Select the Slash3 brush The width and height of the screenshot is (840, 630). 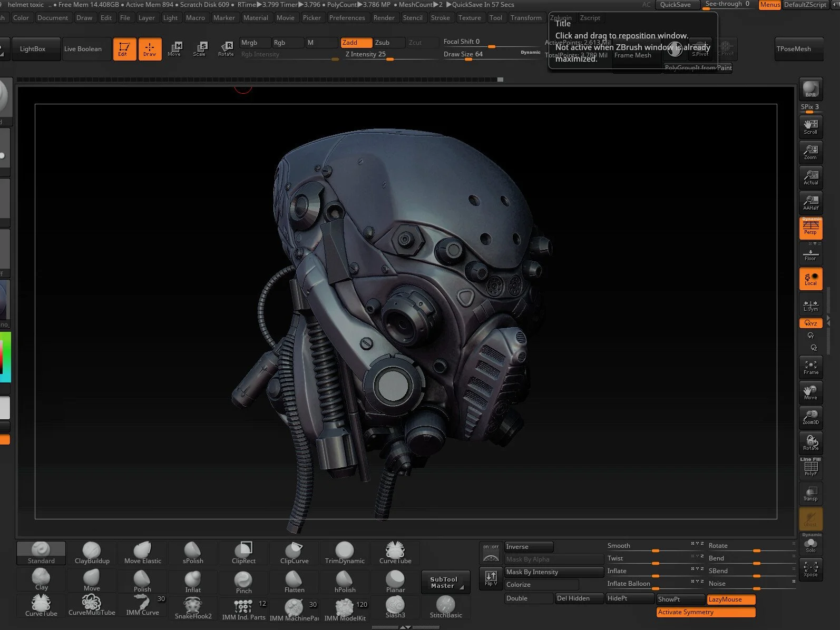(395, 607)
